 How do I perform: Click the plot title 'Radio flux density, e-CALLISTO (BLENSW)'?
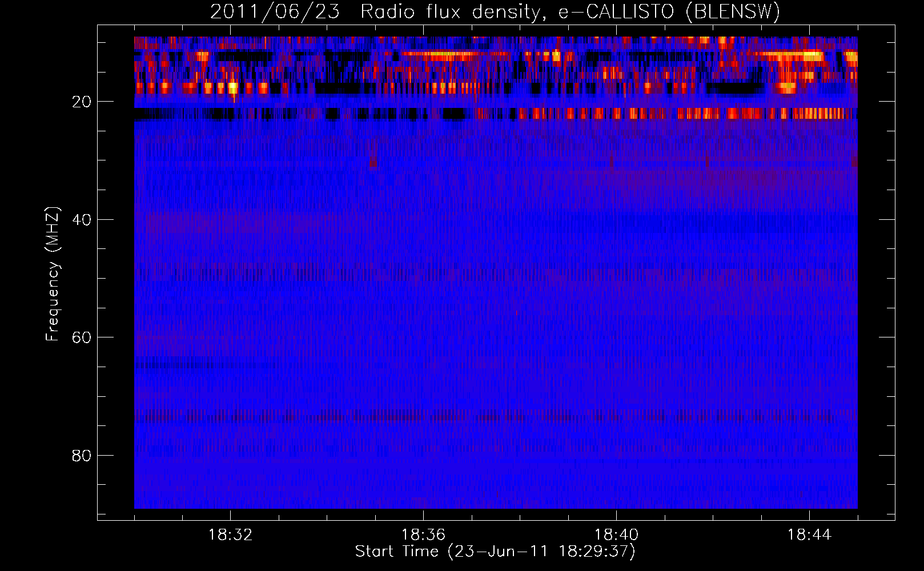tap(570, 12)
